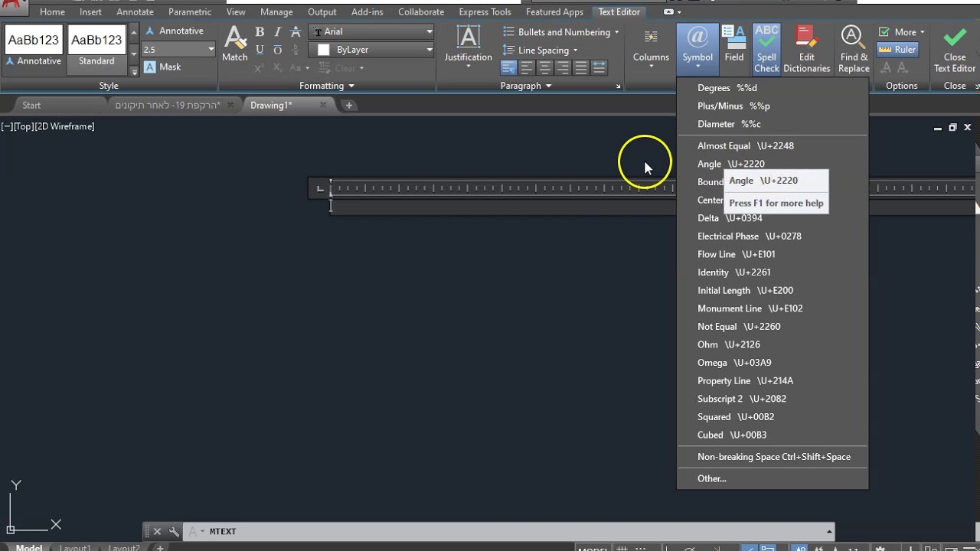Close the command line with X icon
This screenshot has width=980, height=551.
tap(157, 531)
